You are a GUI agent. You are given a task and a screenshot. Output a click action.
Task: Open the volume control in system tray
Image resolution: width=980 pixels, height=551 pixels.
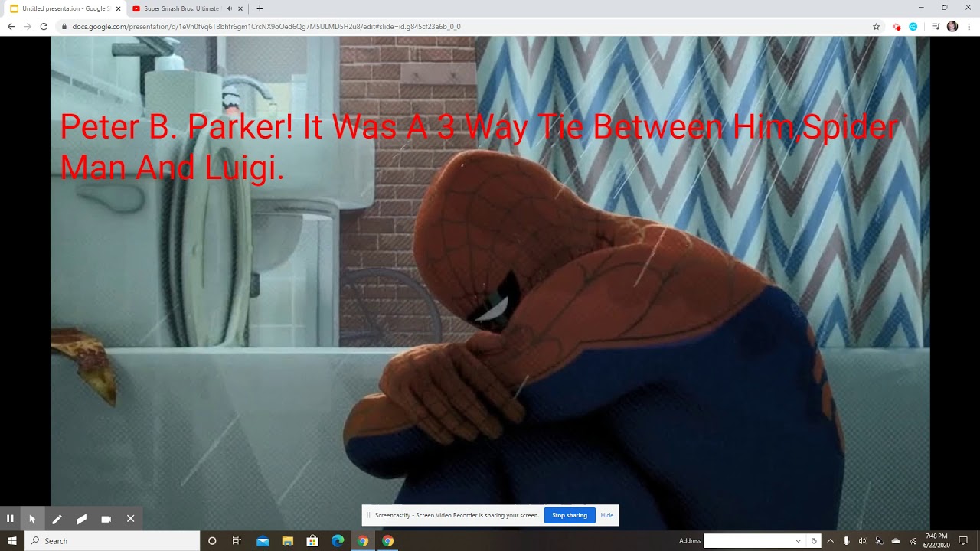click(863, 541)
